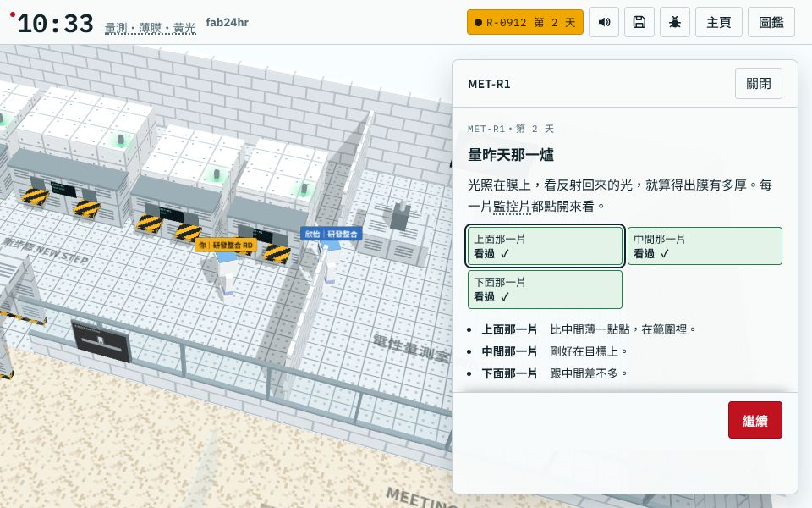Select the 上面那一片 wafer card
Image resolution: width=812 pixels, height=508 pixels.
click(x=545, y=246)
